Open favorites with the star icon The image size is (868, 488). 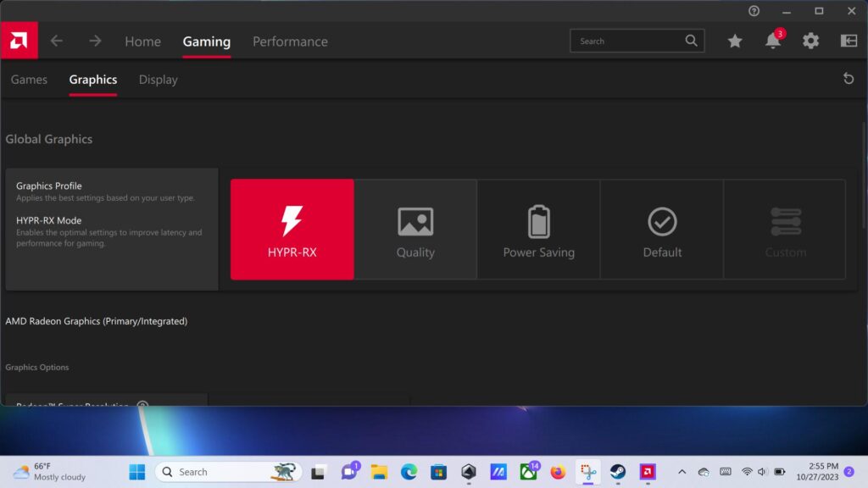click(x=735, y=41)
